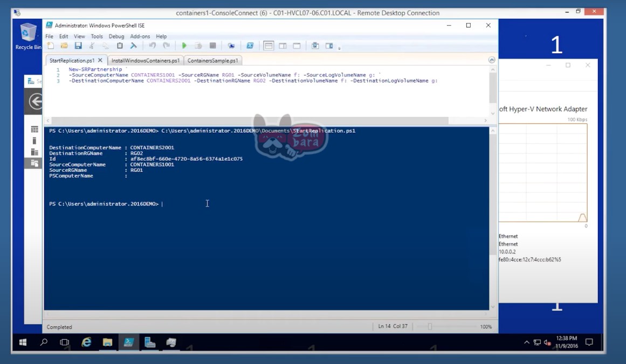Click the Server Manager back arrow button

[x=36, y=101]
